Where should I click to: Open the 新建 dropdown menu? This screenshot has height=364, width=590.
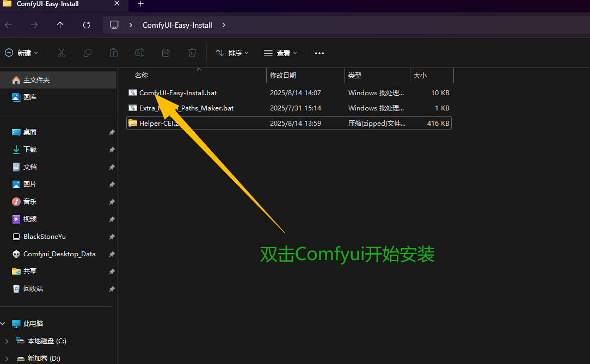point(22,53)
